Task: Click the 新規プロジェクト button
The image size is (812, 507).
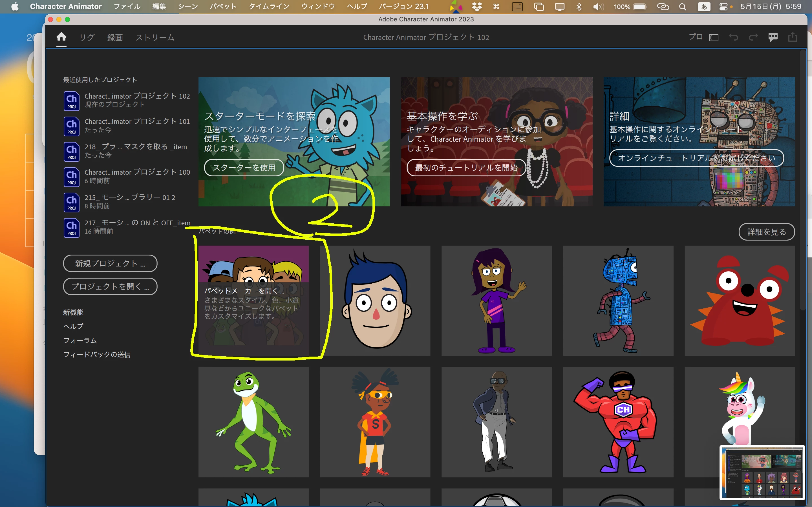Action: pyautogui.click(x=110, y=264)
